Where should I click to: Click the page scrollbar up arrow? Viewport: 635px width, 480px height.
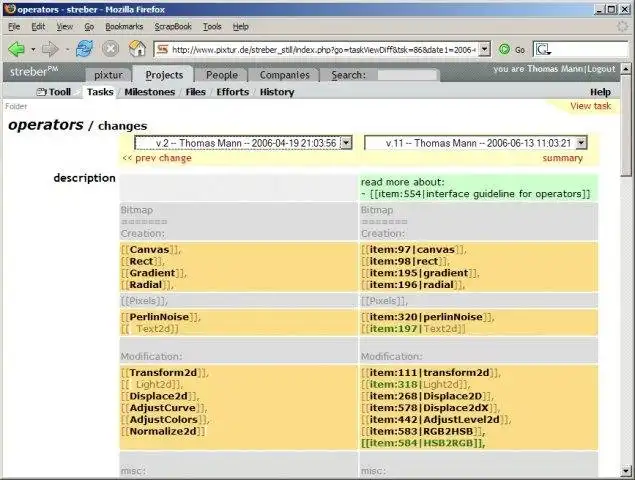[626, 69]
